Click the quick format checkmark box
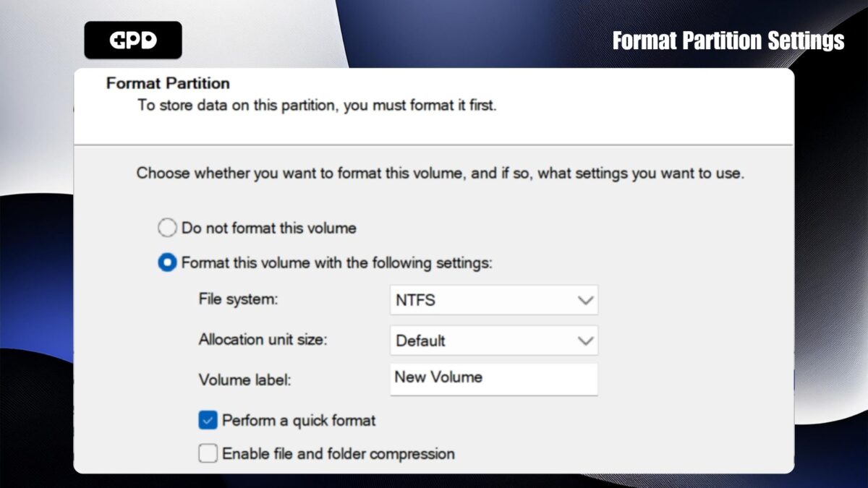This screenshot has height=488, width=868. 208,420
